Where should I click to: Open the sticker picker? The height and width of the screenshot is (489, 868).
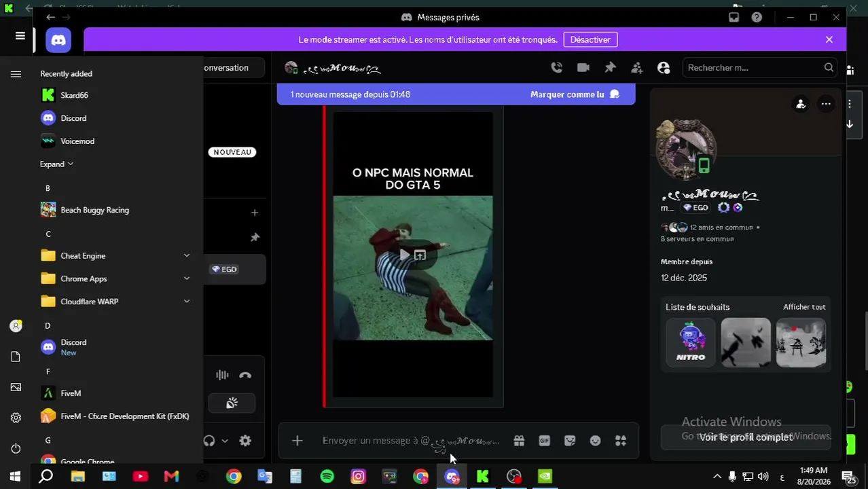[570, 441]
